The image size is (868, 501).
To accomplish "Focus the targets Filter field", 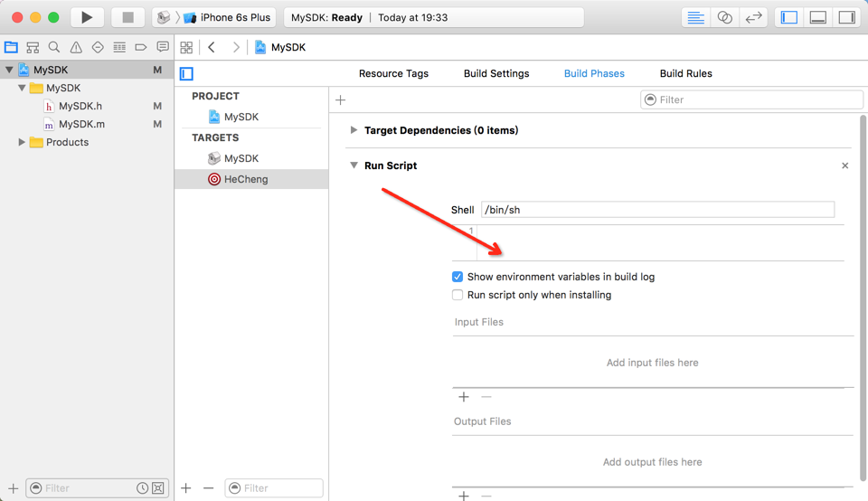I will 273,488.
